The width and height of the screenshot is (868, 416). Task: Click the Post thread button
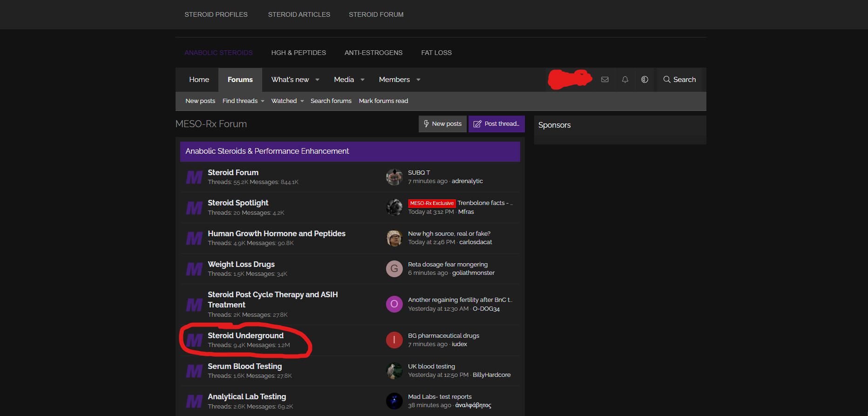click(496, 124)
